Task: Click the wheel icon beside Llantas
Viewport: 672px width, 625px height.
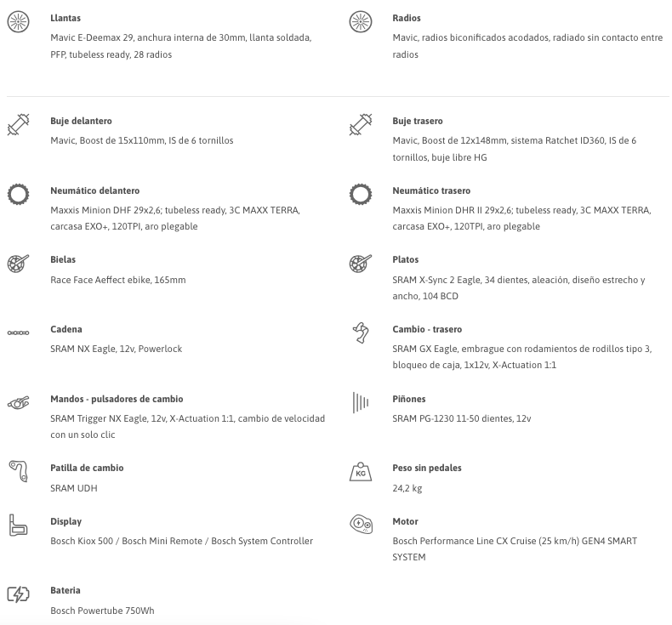Action: point(18,22)
